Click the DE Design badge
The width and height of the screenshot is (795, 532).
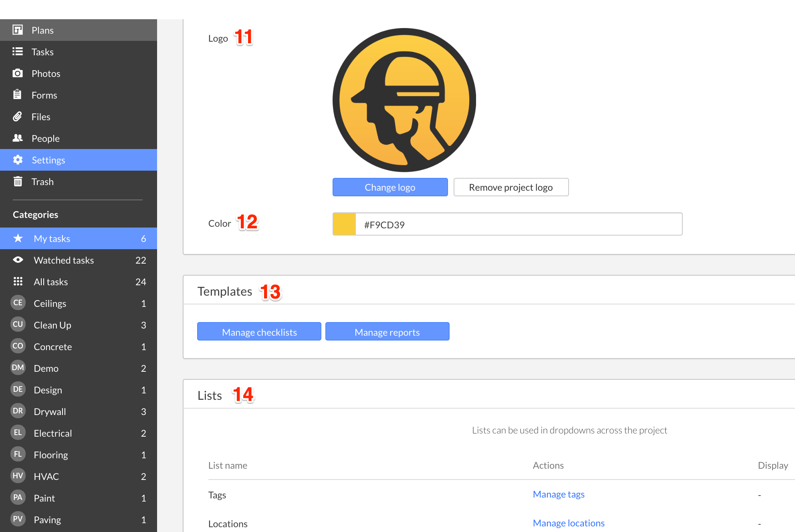18,389
